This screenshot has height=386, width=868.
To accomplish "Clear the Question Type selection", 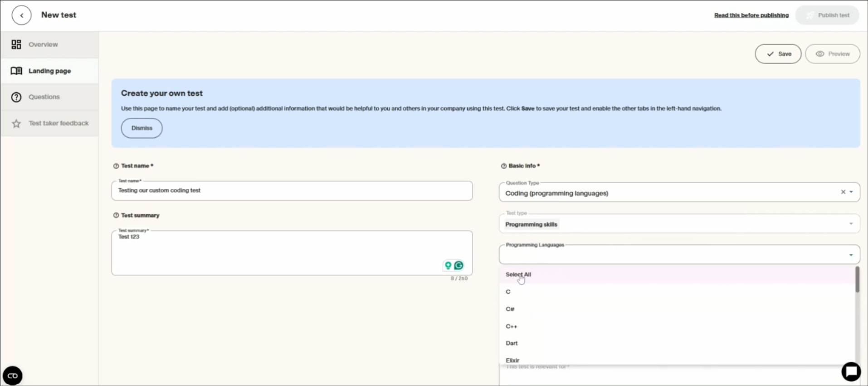I will point(843,192).
